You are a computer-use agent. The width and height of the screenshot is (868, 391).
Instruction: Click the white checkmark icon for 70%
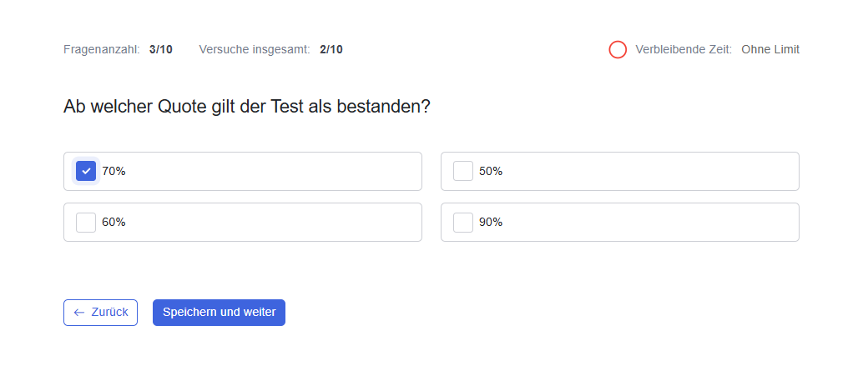click(86, 171)
